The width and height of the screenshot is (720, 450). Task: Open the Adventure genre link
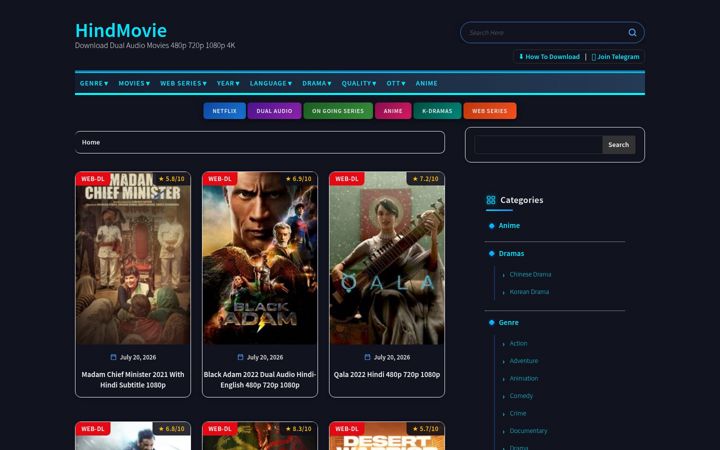click(x=524, y=361)
